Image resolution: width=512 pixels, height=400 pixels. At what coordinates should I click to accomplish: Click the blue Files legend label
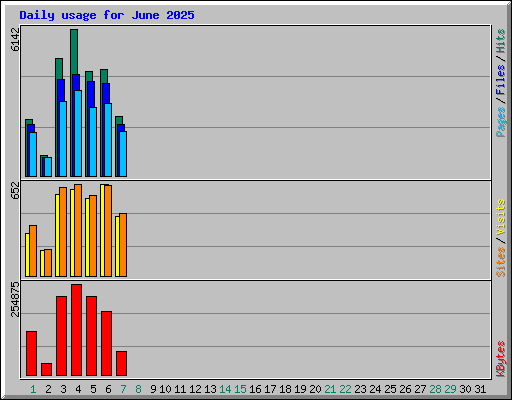(500, 79)
